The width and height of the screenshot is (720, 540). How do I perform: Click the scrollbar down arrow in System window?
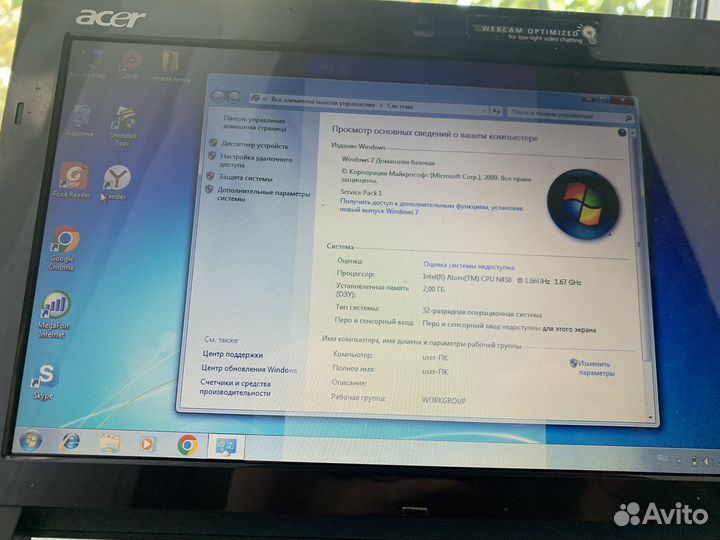(x=650, y=417)
